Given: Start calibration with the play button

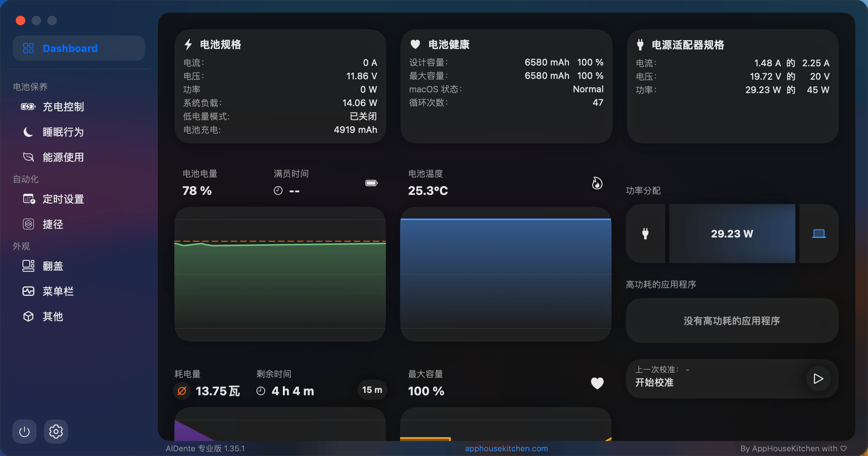Looking at the screenshot, I should (818, 379).
